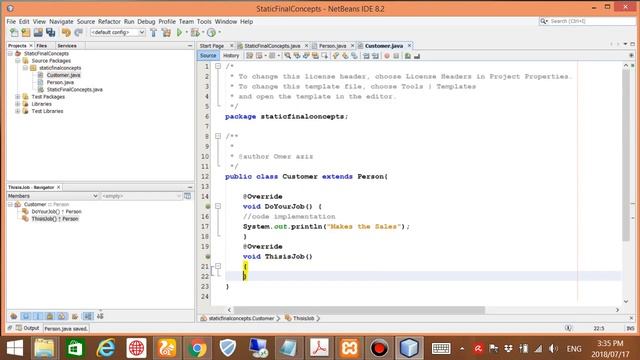Open the Run Project dropdown arrow
The image size is (640, 360).
187,32
